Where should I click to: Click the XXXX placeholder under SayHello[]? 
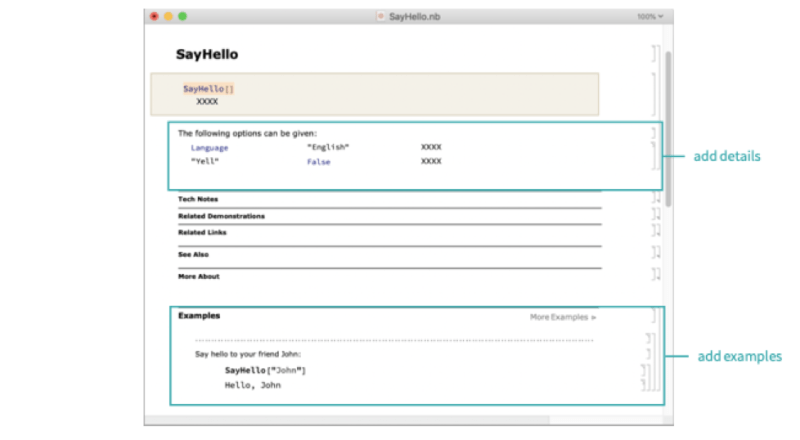point(207,102)
